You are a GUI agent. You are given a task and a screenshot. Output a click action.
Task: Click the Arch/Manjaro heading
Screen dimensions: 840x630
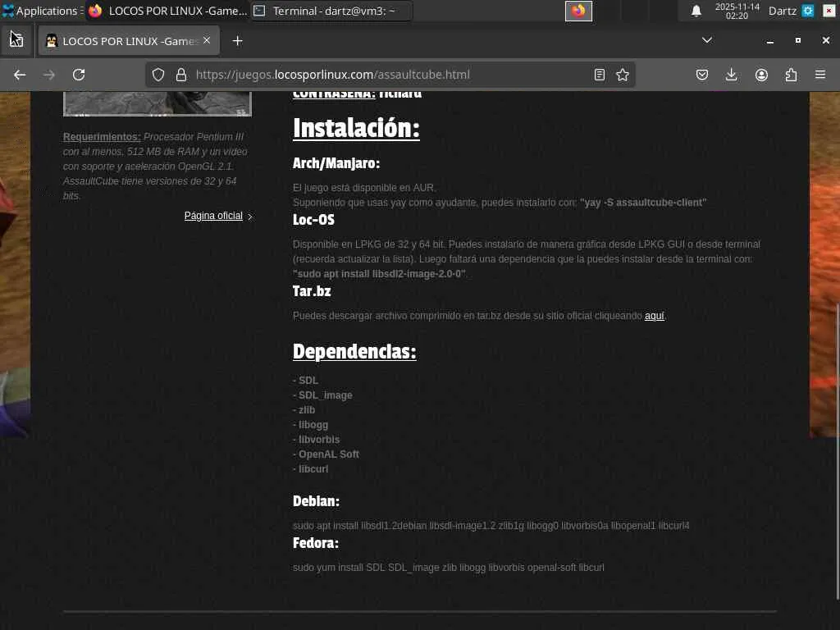tap(336, 163)
